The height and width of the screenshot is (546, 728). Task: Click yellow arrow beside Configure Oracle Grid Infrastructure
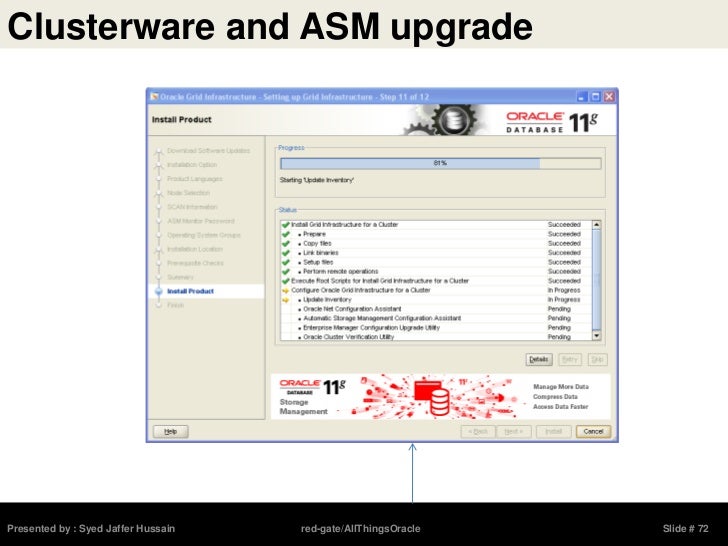(286, 290)
